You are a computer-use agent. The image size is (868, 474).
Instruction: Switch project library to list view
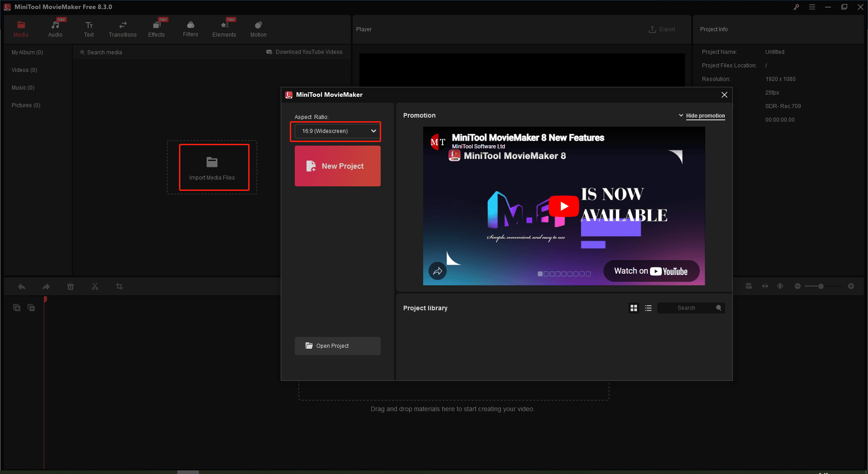tap(648, 308)
